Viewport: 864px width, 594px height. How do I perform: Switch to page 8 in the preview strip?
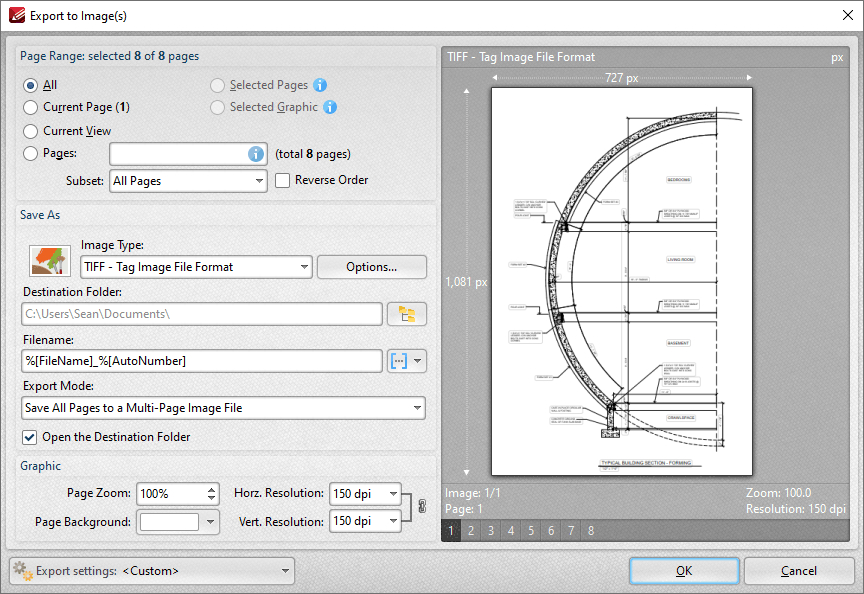[x=591, y=530]
